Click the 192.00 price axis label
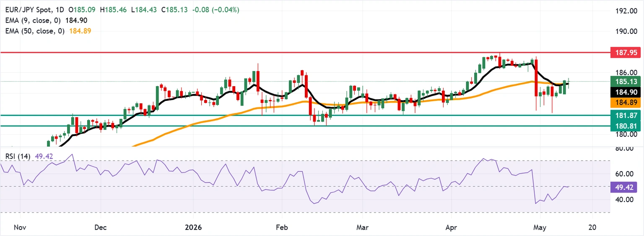This screenshot has width=644, height=236. [626, 11]
